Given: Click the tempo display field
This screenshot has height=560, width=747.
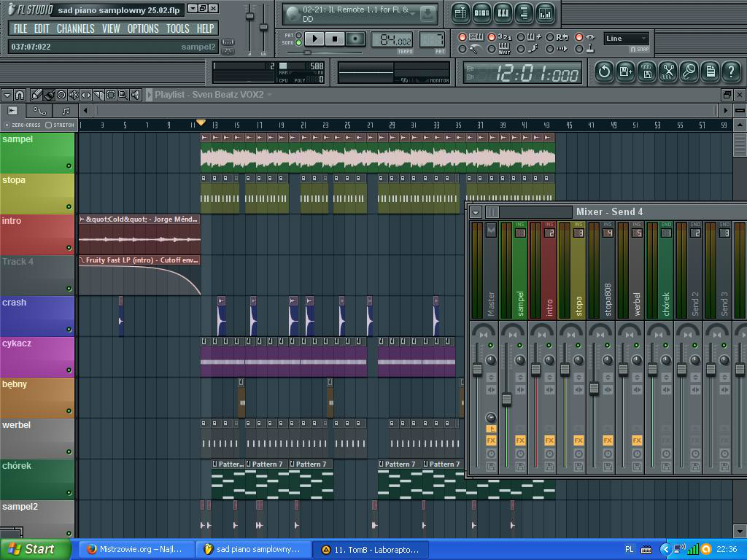Looking at the screenshot, I should point(391,39).
